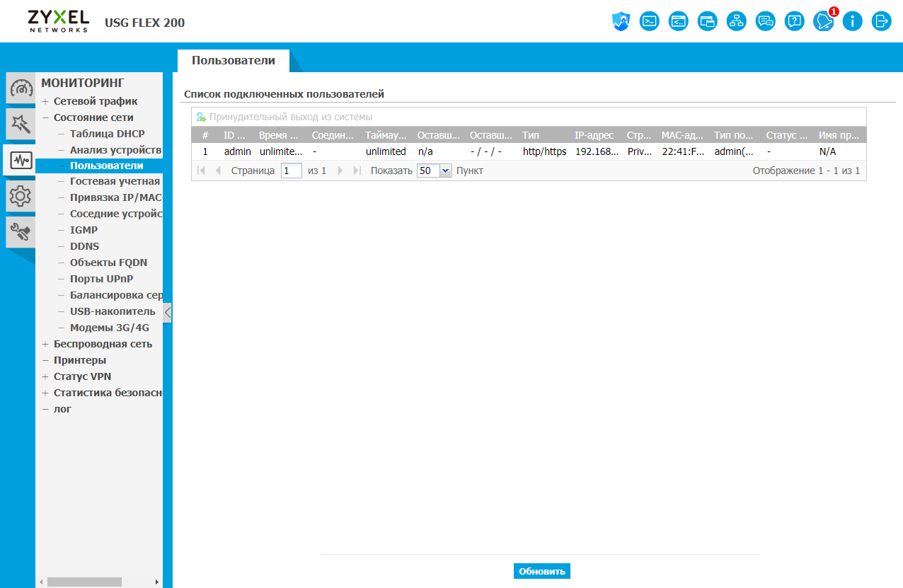Sort by the ID column header
The width and height of the screenshot is (903, 588).
pos(237,135)
